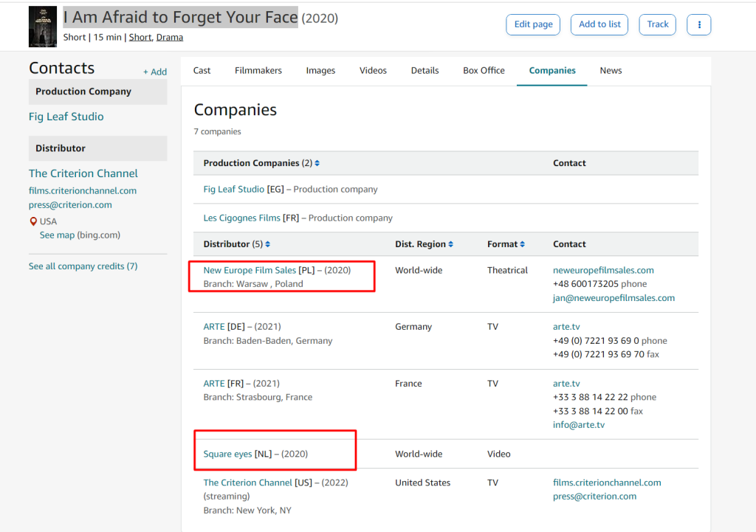Click the three-dot more options button
The image size is (756, 532).
tap(698, 24)
